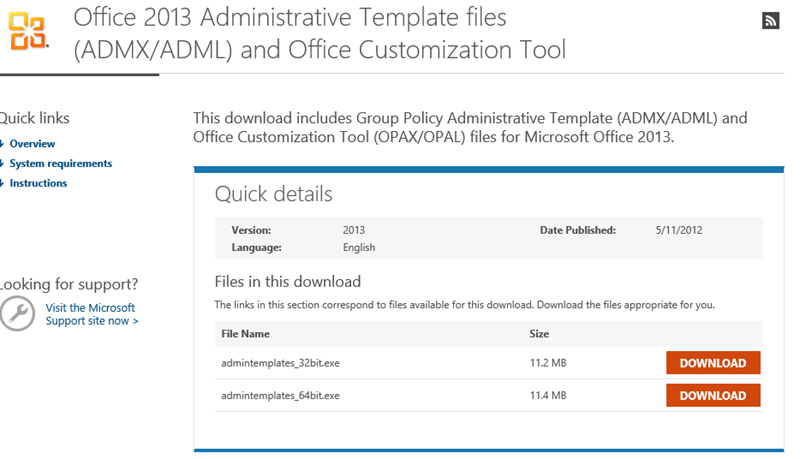Visit the Microsoft Support site now link

[91, 314]
